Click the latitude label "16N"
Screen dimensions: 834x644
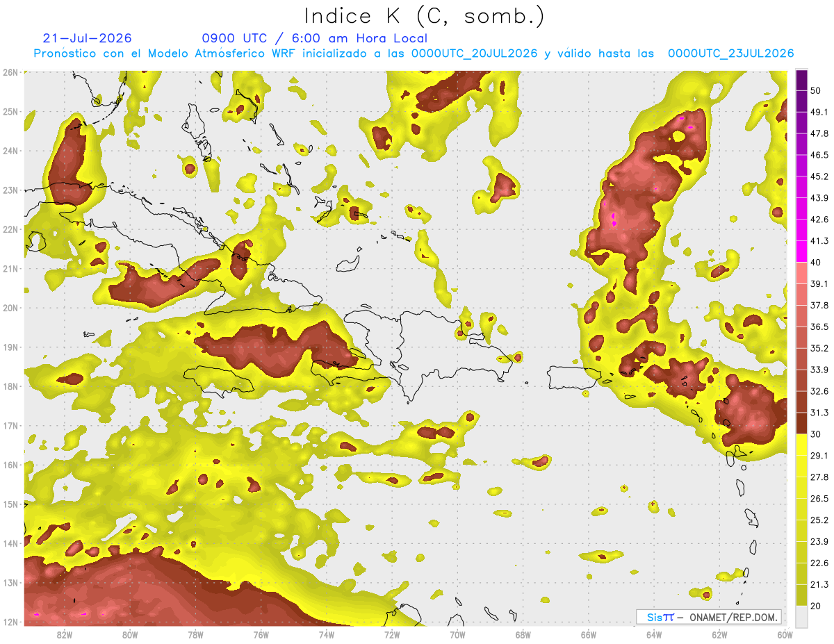(10, 465)
